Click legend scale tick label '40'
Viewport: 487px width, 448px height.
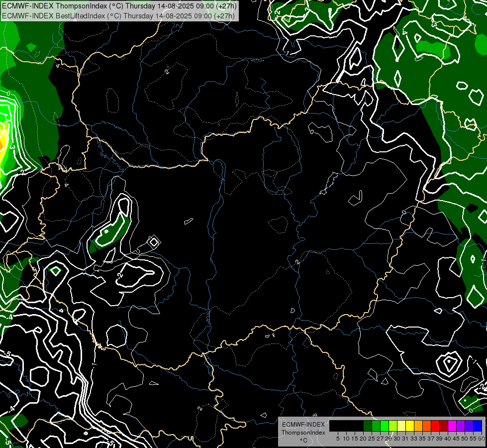point(448,439)
